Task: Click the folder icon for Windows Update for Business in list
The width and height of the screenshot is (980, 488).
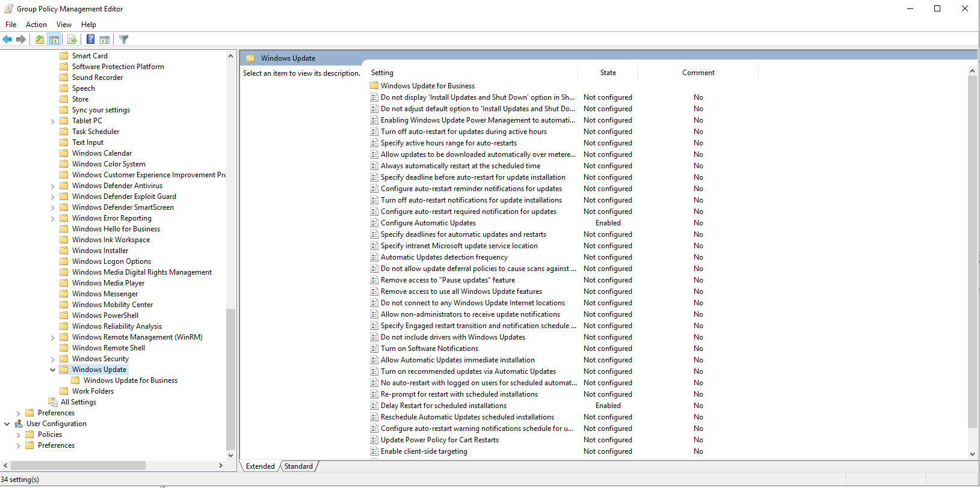Action: pos(374,86)
